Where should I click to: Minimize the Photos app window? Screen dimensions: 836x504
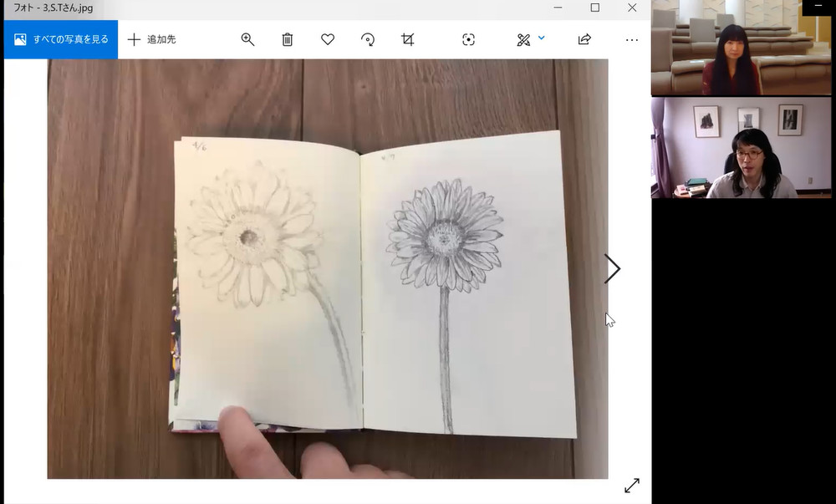pos(558,8)
